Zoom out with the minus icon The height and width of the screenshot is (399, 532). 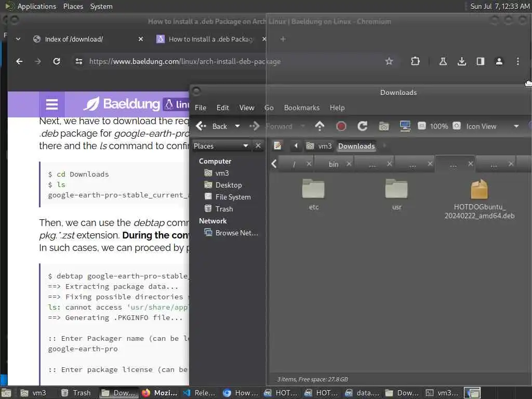point(421,126)
